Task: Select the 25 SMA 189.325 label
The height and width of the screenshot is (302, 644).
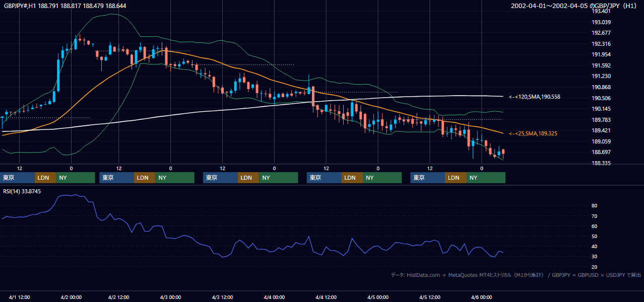Action: (x=533, y=133)
